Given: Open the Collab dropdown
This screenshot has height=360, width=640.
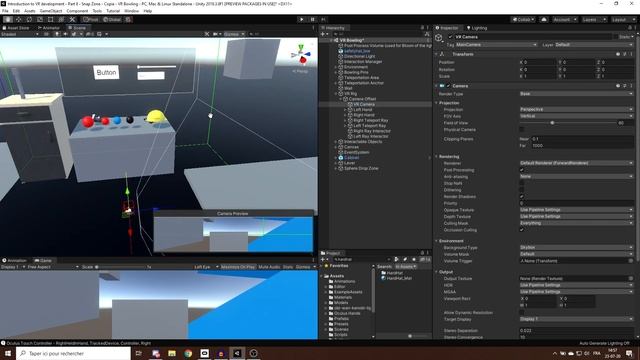Looking at the screenshot, I should pos(523,19).
